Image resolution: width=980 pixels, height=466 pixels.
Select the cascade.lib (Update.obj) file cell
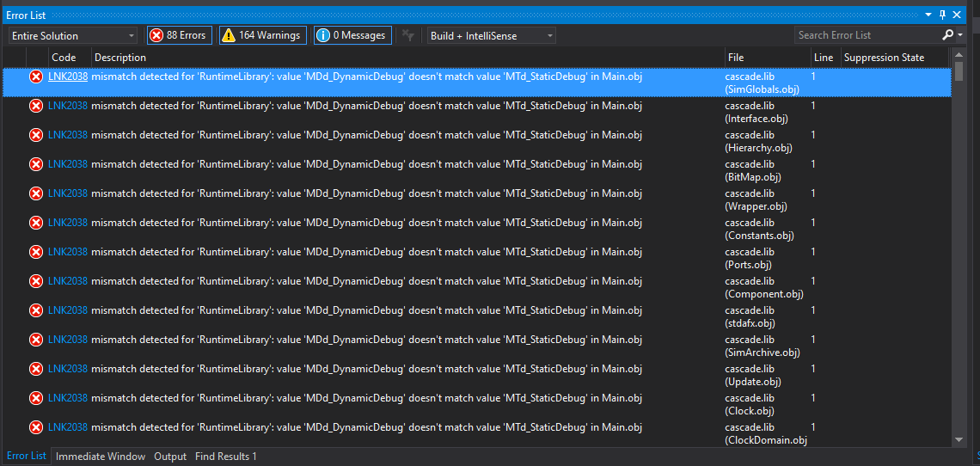(753, 375)
